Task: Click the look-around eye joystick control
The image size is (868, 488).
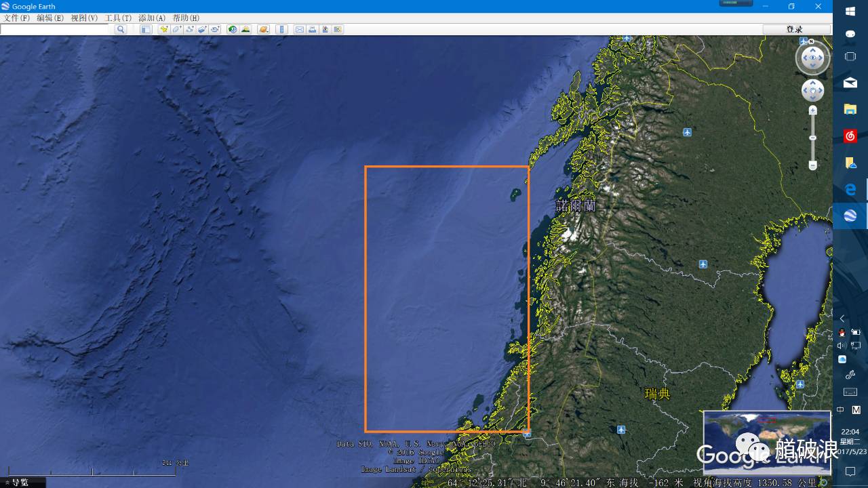Action: [812, 58]
